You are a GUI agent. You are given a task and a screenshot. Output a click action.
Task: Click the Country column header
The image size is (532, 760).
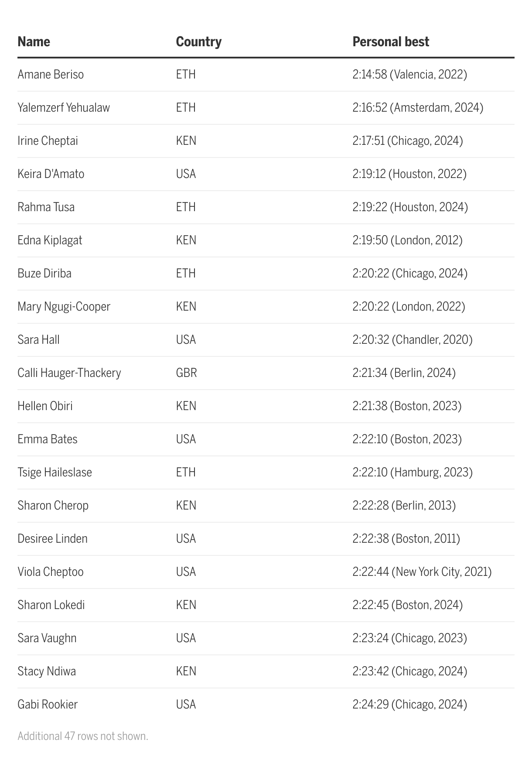coord(198,42)
